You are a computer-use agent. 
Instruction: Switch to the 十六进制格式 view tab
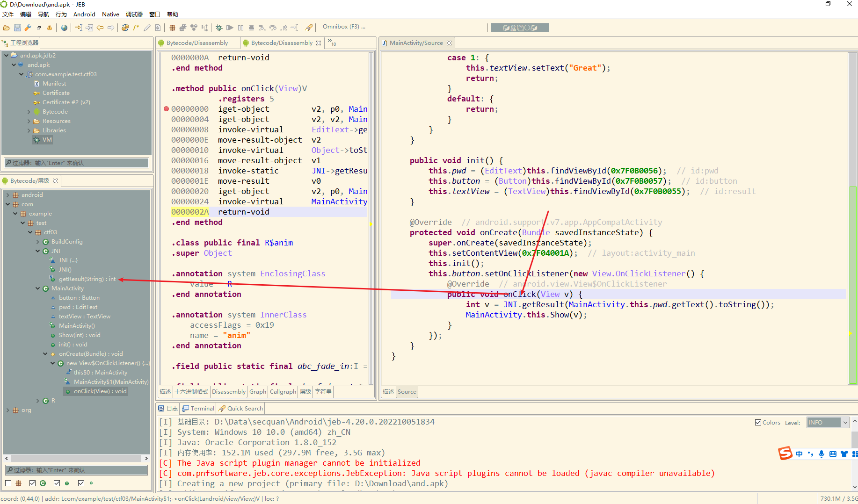pos(191,391)
